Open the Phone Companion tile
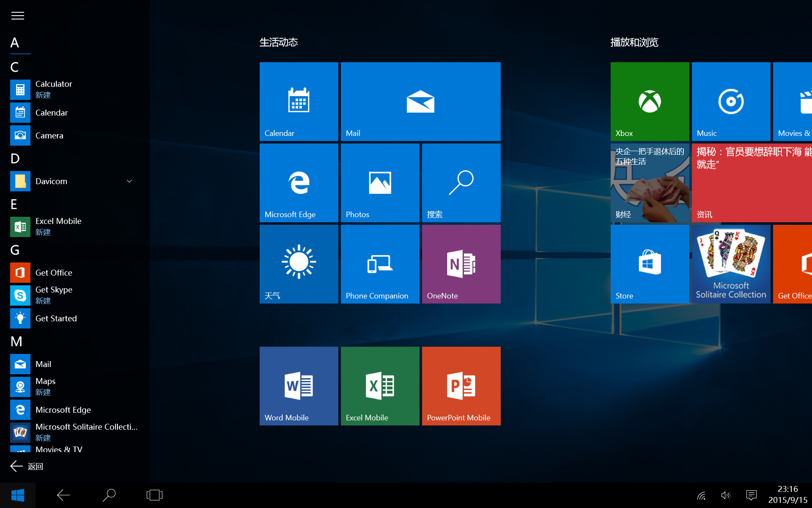This screenshot has height=508, width=812. pyautogui.click(x=380, y=264)
